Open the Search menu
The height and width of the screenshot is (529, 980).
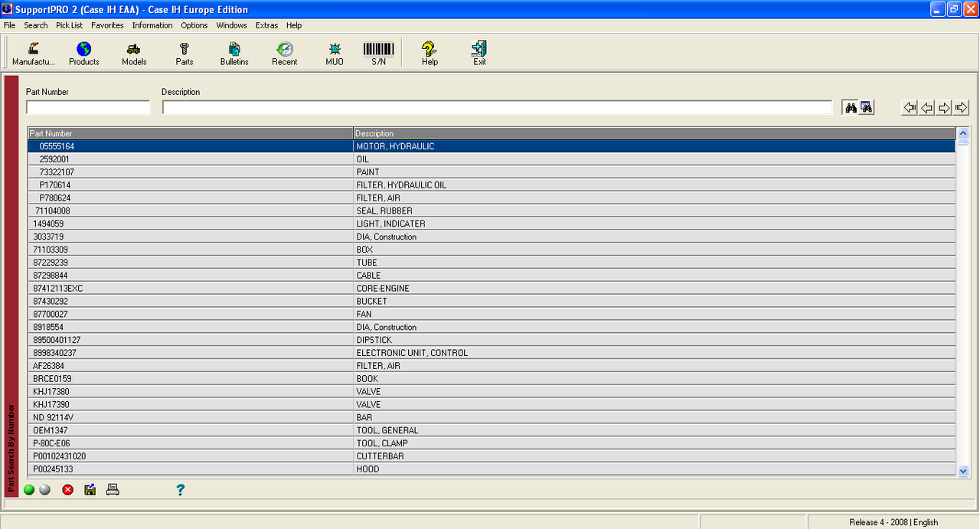(36, 25)
